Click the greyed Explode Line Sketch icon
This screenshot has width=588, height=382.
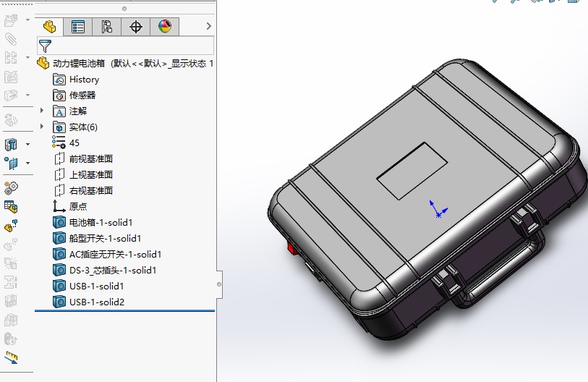(11, 245)
